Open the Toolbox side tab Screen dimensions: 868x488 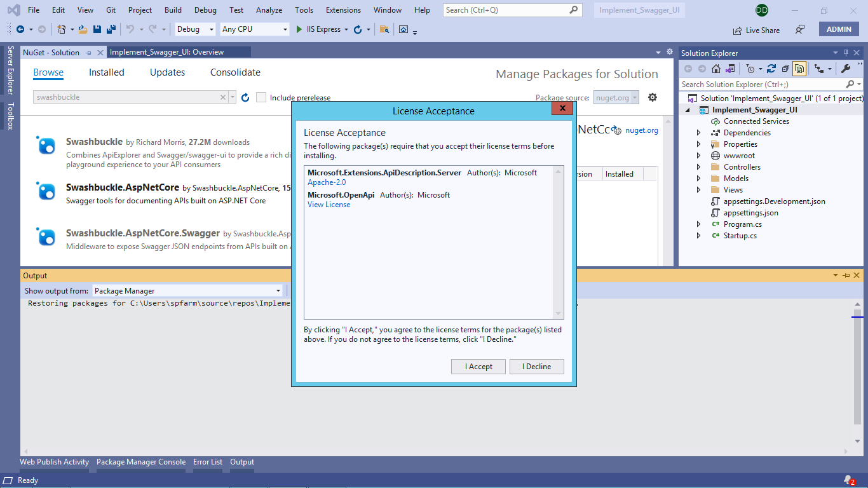click(x=10, y=116)
